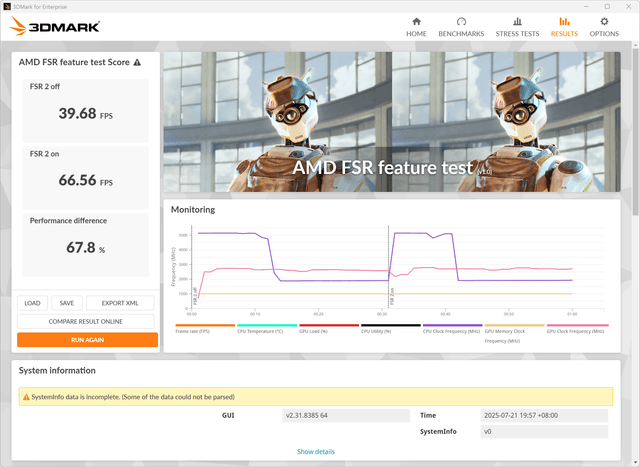Expand system info via Show details
This screenshot has height=467, width=640.
[316, 451]
